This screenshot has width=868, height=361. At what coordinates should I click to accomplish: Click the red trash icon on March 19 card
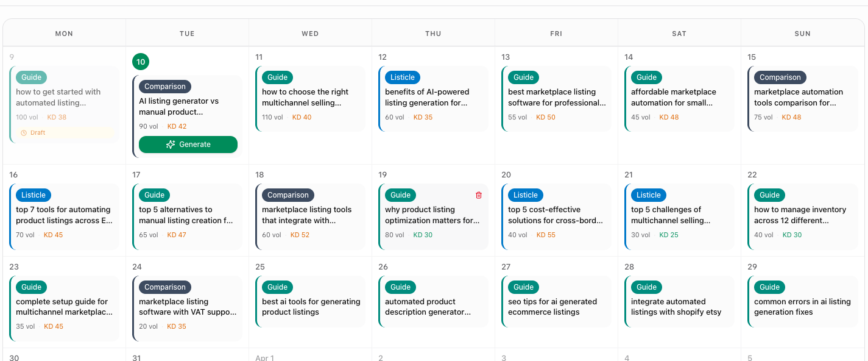478,195
